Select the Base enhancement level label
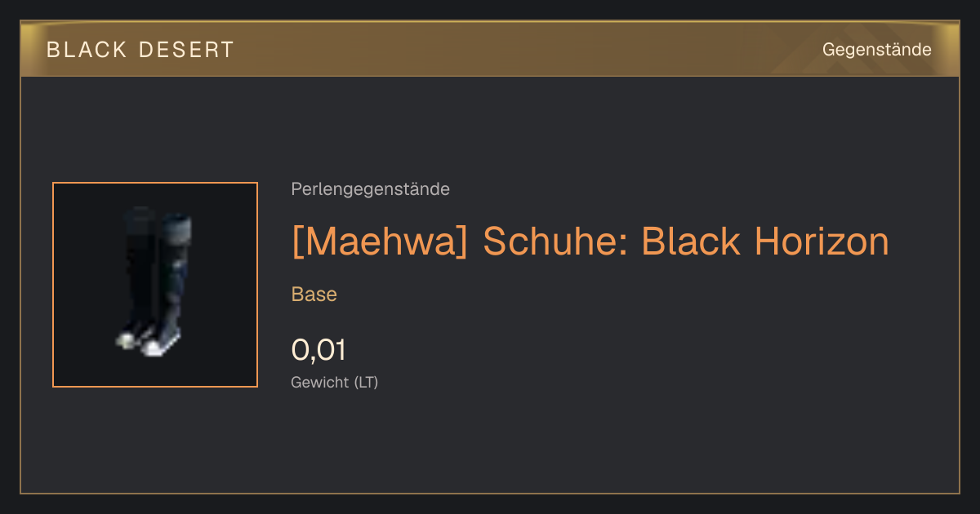This screenshot has height=514, width=980. point(314,295)
